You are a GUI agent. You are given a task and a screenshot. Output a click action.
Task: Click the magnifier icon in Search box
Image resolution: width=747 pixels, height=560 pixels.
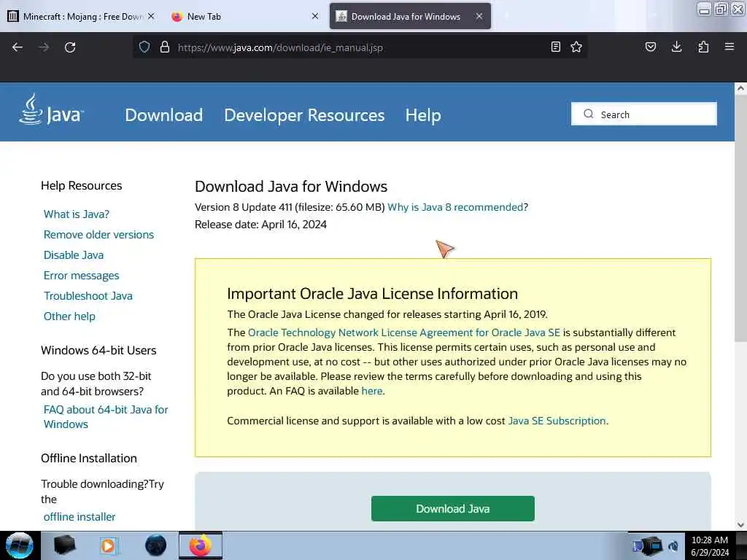[589, 114]
